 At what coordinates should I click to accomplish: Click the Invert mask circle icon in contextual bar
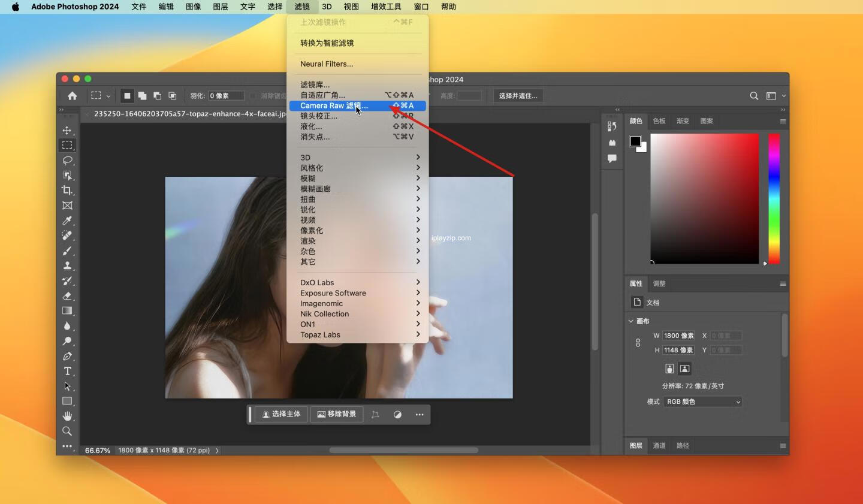[x=397, y=415]
